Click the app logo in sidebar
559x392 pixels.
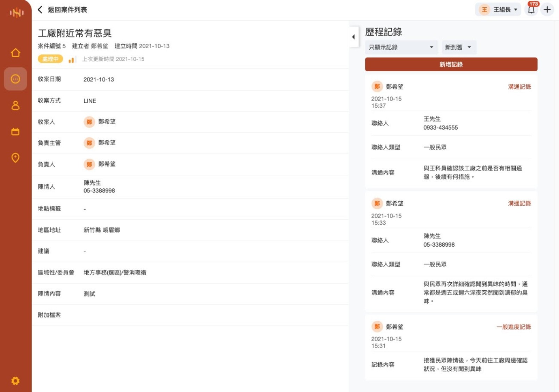click(x=16, y=13)
